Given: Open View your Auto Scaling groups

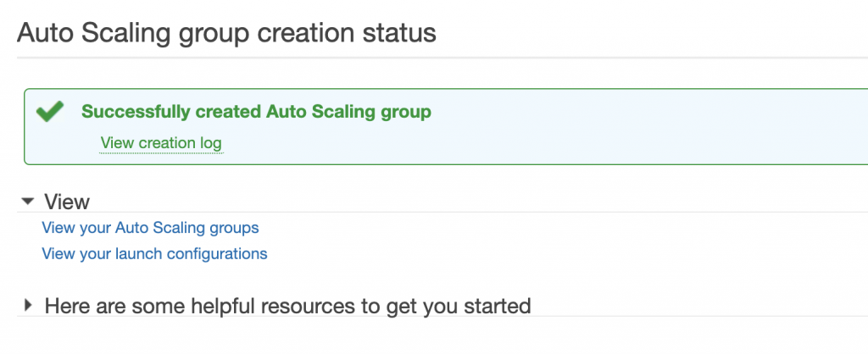Looking at the screenshot, I should click(150, 227).
